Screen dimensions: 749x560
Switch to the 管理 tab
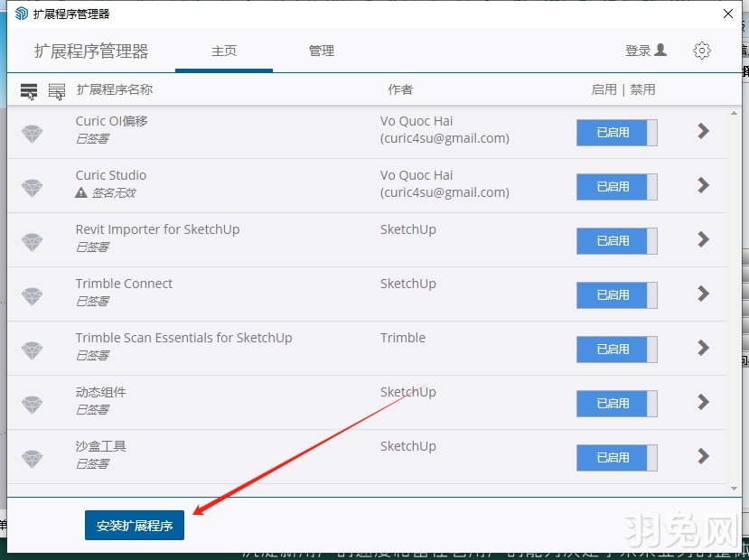click(321, 51)
